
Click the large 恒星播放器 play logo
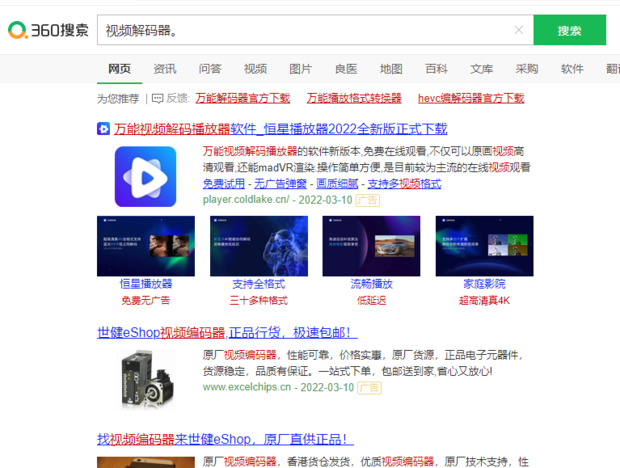146,177
